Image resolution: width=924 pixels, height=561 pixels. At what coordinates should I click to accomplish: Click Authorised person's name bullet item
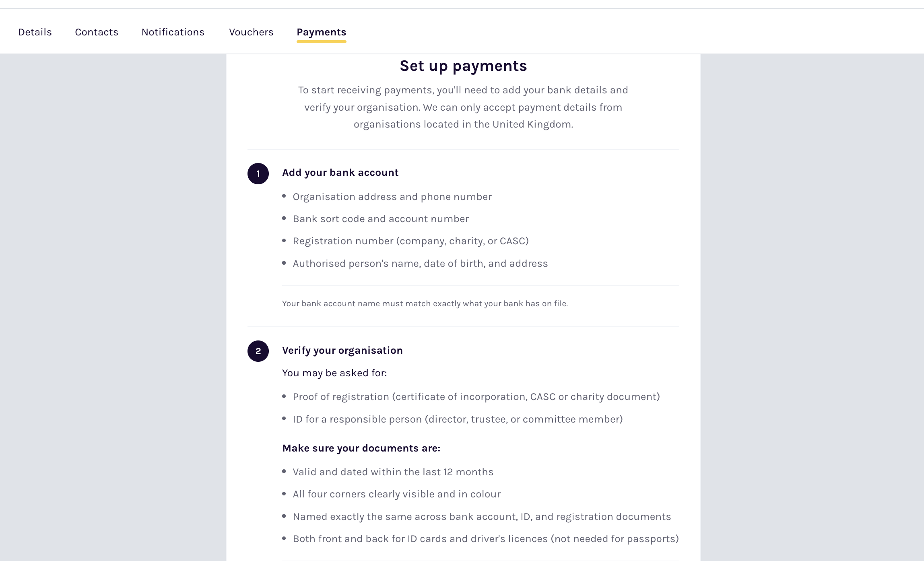[420, 264]
